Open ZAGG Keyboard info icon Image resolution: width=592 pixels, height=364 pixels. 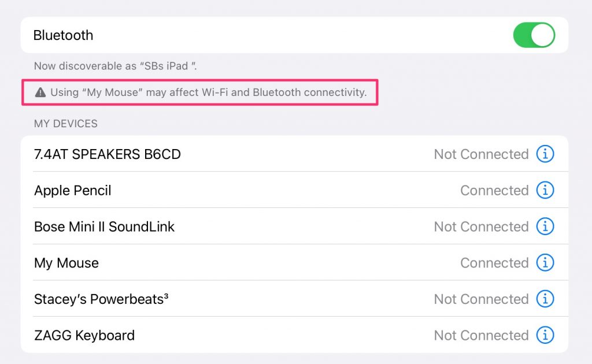point(545,335)
